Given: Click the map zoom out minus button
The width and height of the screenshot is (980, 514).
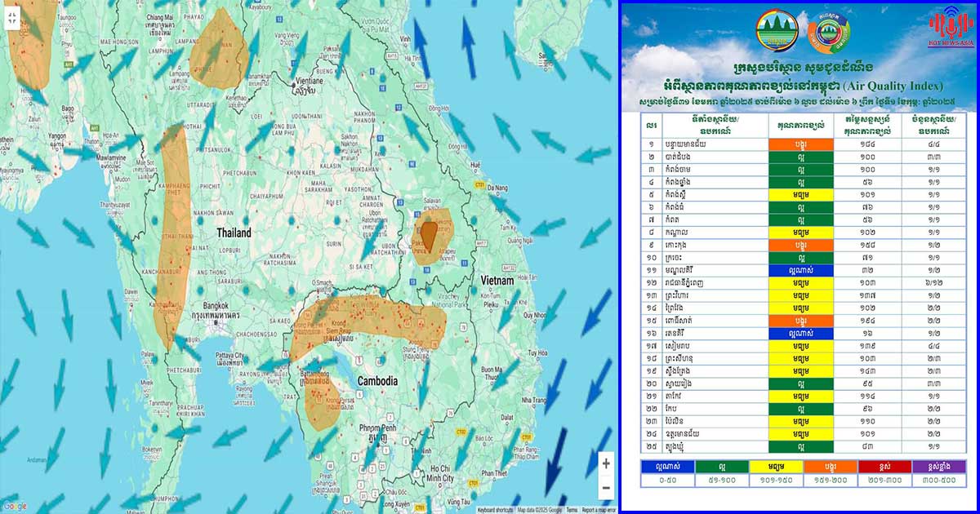Looking at the screenshot, I should [605, 488].
